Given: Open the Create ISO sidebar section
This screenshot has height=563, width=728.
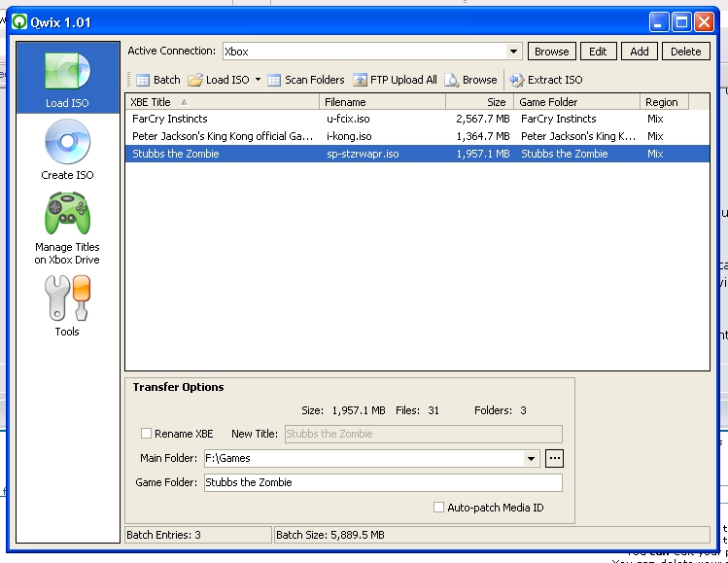Looking at the screenshot, I should tap(67, 150).
